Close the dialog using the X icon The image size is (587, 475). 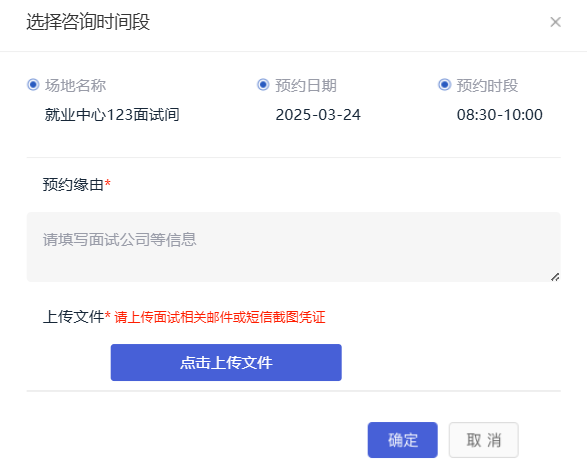pos(556,22)
